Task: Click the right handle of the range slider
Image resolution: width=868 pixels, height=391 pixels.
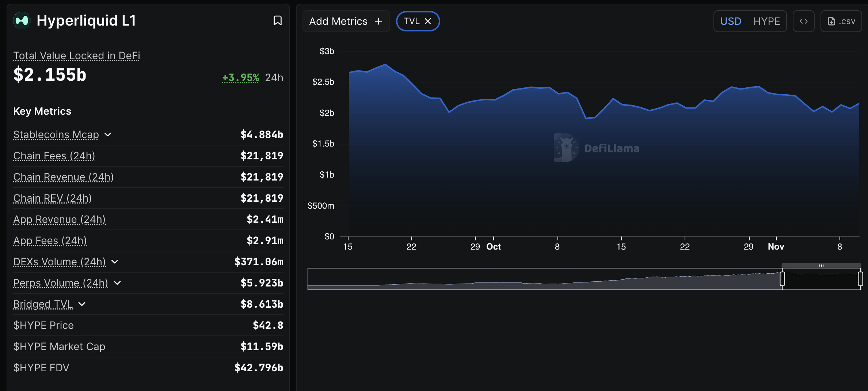Action: (860, 279)
